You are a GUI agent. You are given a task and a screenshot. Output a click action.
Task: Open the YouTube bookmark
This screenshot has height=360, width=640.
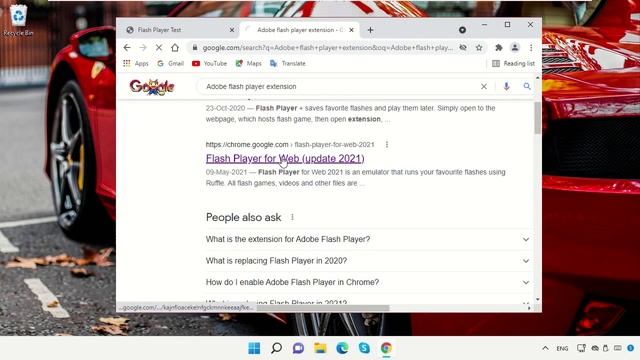pos(209,63)
